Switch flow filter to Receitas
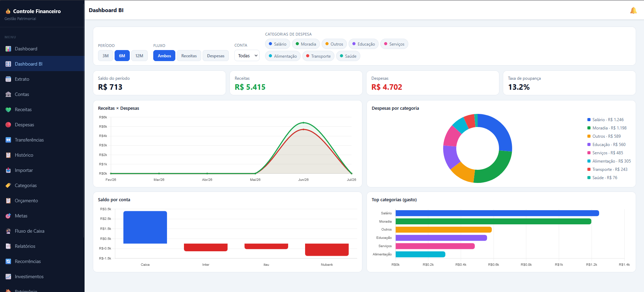Screen dimensions: 644x292 189,56
